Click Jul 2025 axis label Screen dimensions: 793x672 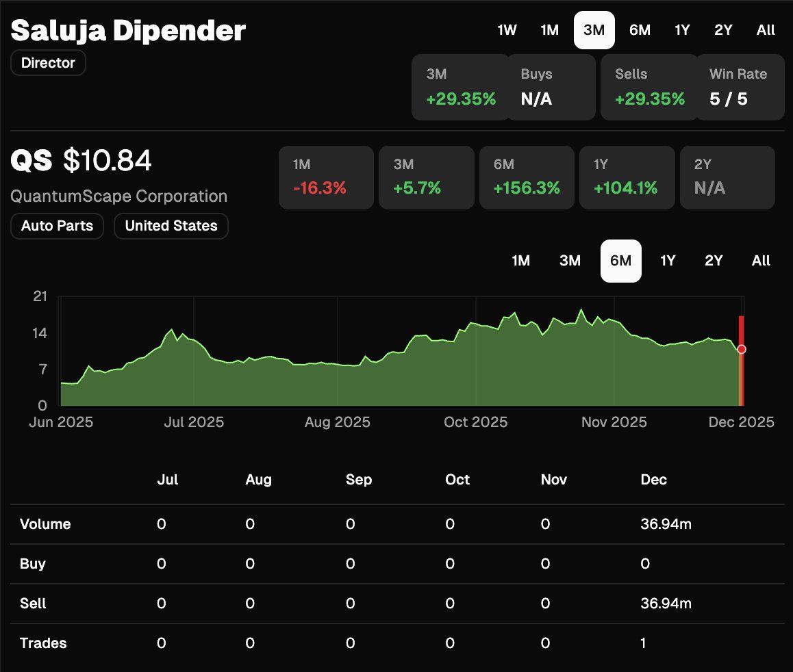(x=194, y=422)
